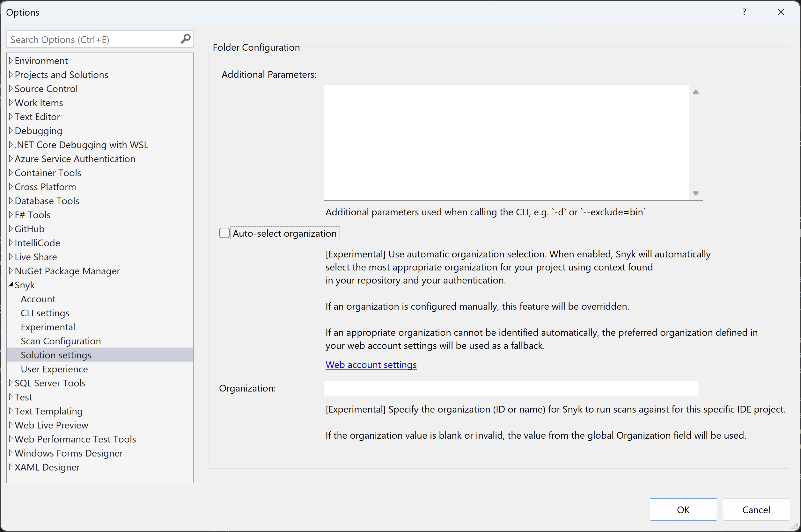Click the search magnifier icon

coord(185,39)
